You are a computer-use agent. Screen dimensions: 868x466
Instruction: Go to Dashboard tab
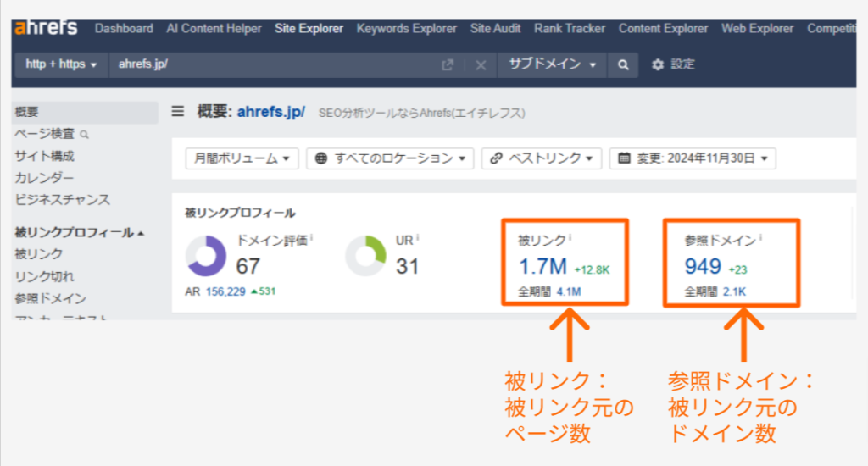click(x=124, y=28)
